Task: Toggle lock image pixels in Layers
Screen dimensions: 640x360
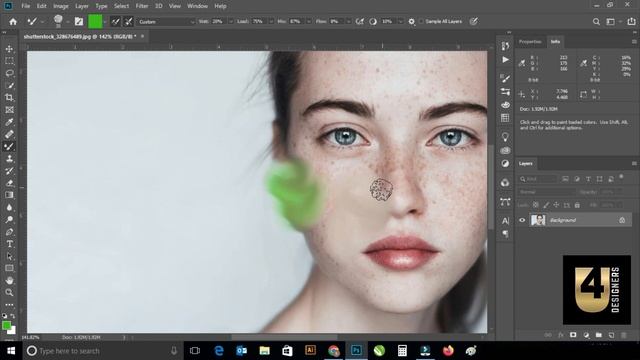Action: tap(546, 205)
